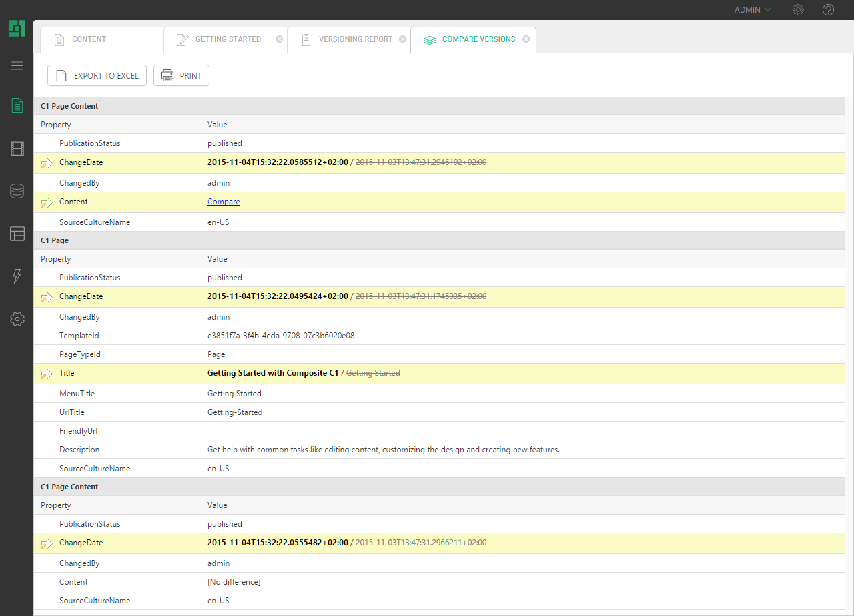The height and width of the screenshot is (616, 854).
Task: Open the Layout perspective icon in sidebar
Action: [17, 234]
